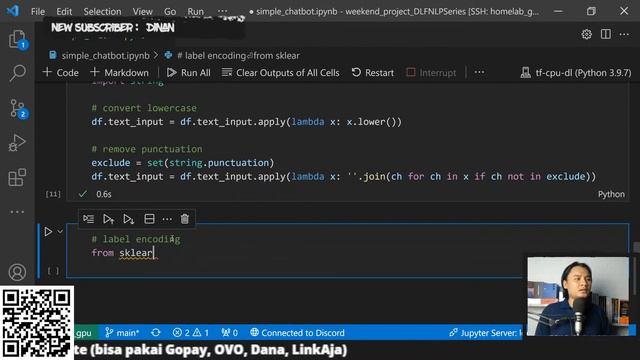
Task: Add a new Markdown cell
Action: 119,73
